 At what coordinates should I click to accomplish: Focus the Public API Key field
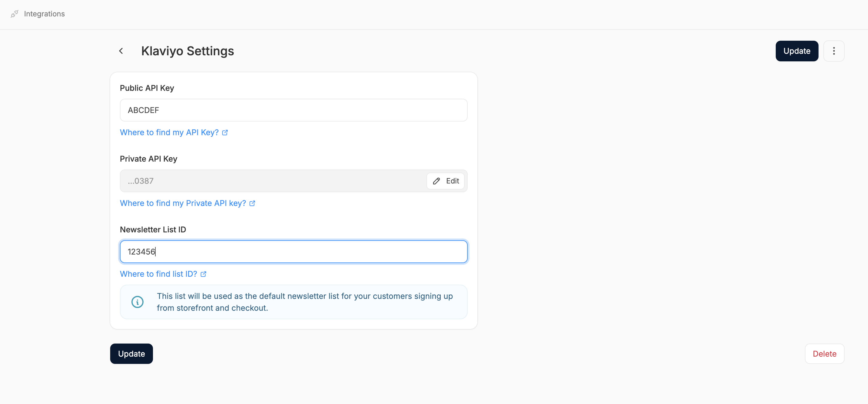pos(293,110)
